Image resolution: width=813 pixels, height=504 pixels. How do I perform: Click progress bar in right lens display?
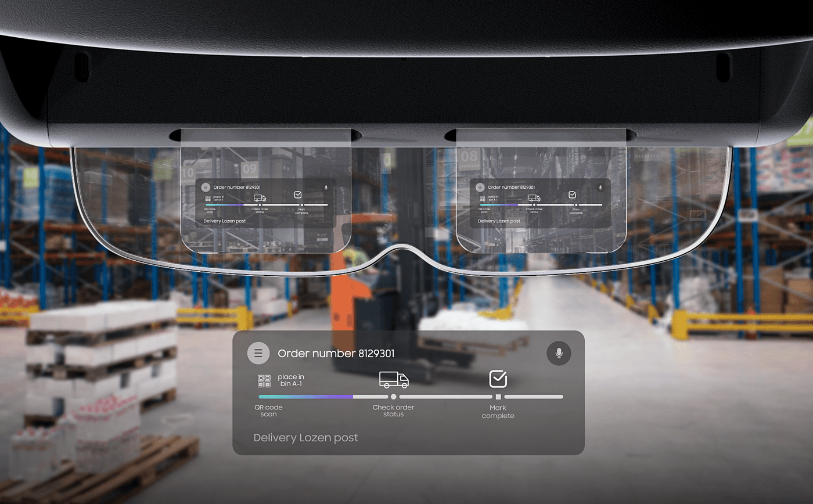[541, 205]
